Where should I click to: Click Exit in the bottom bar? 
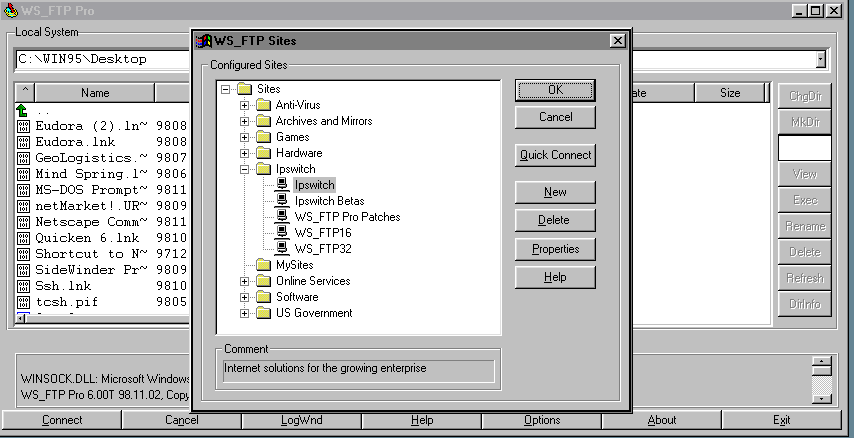pos(782,420)
